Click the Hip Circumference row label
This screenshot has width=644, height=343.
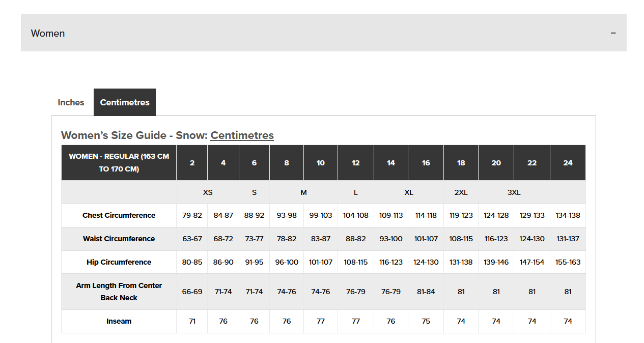pyautogui.click(x=119, y=262)
